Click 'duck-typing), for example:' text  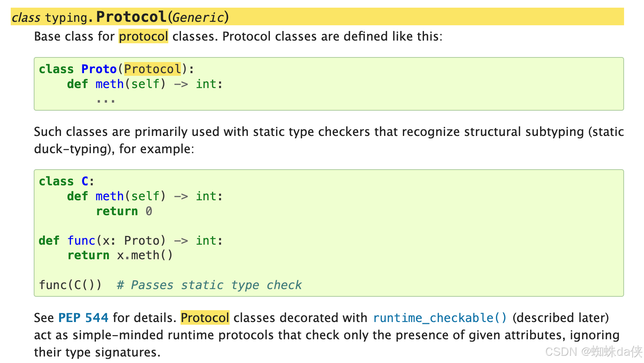(x=114, y=149)
